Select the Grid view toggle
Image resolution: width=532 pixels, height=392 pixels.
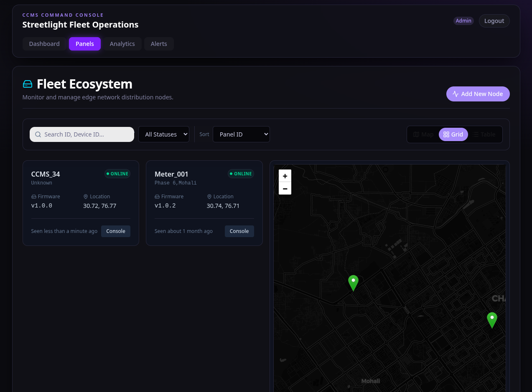coord(453,134)
